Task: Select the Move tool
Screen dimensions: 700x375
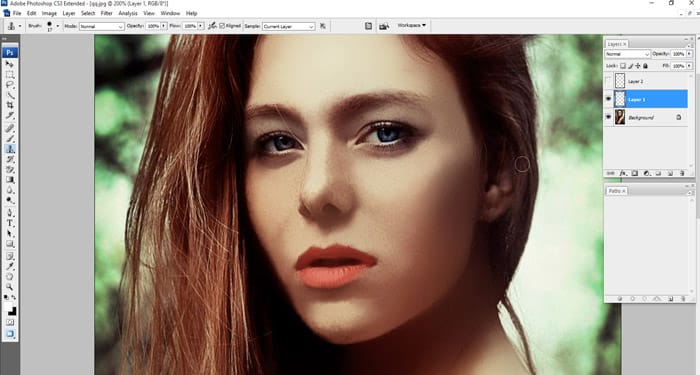Action: (x=9, y=64)
